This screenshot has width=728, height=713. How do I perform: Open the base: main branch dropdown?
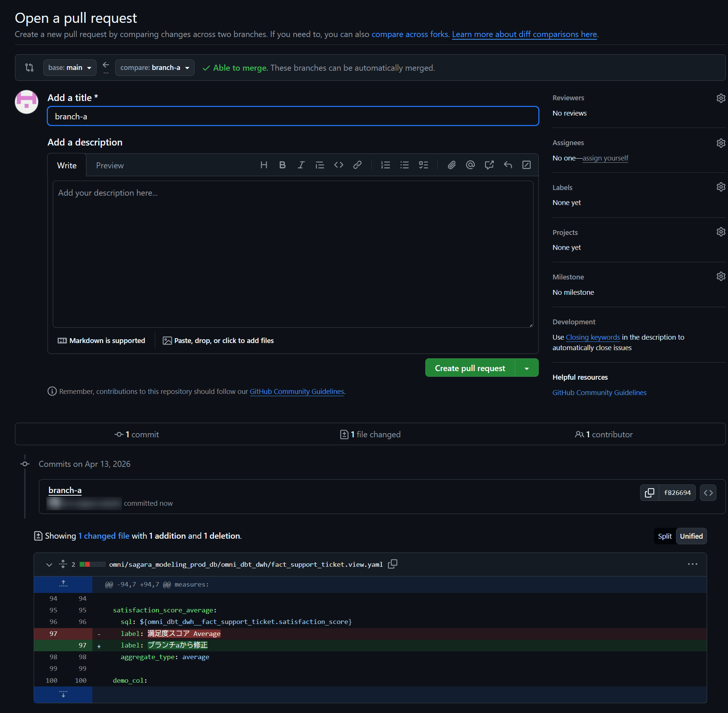coord(70,68)
